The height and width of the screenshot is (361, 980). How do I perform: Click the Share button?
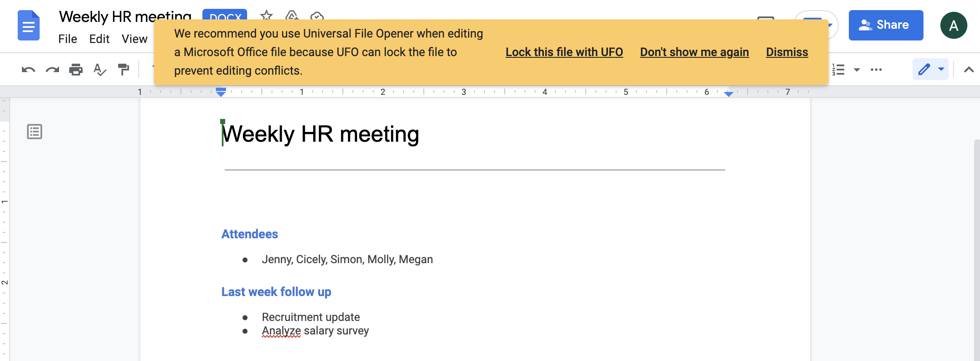coord(886,25)
